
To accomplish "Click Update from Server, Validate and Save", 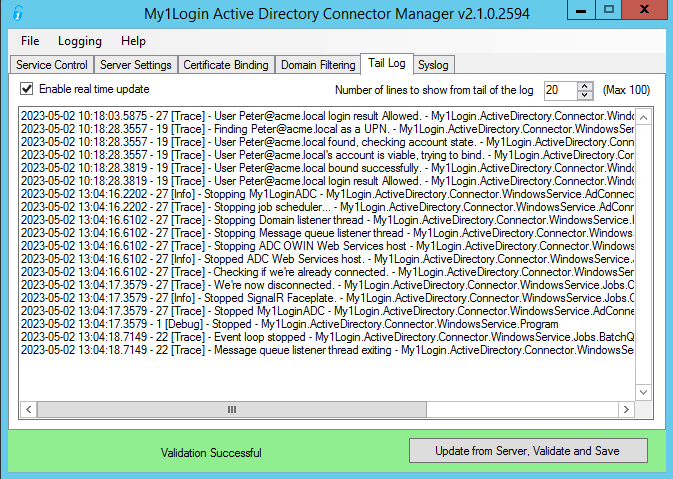I will click(528, 451).
